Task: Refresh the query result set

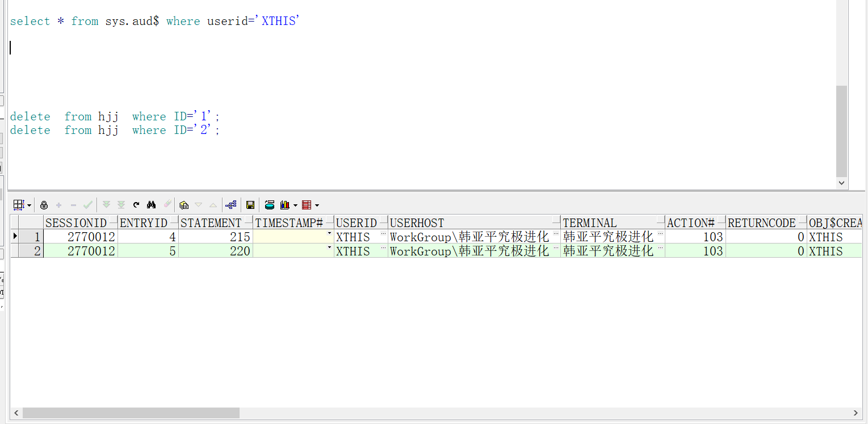Action: coord(136,205)
